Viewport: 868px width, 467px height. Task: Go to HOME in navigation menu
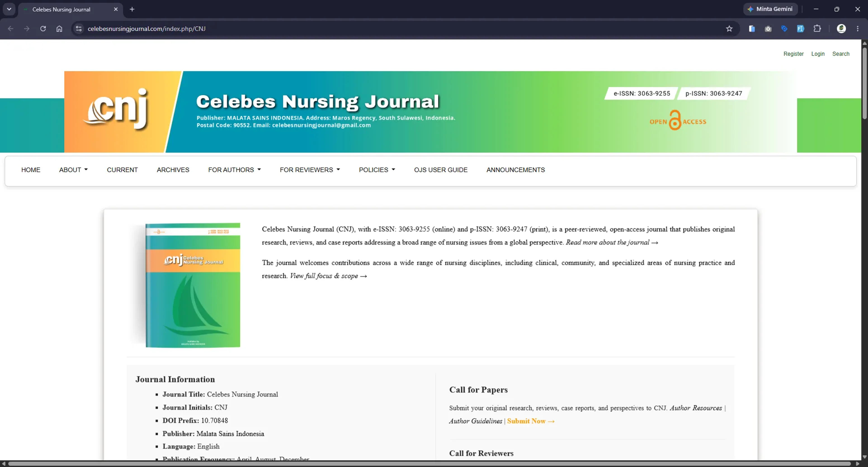[31, 170]
